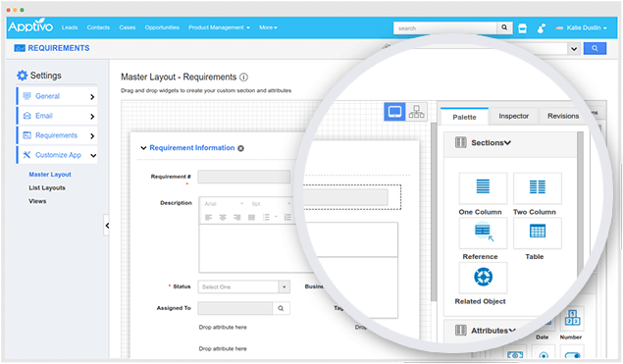Pick the Related Object widget
The width and height of the screenshot is (623, 364).
click(483, 278)
